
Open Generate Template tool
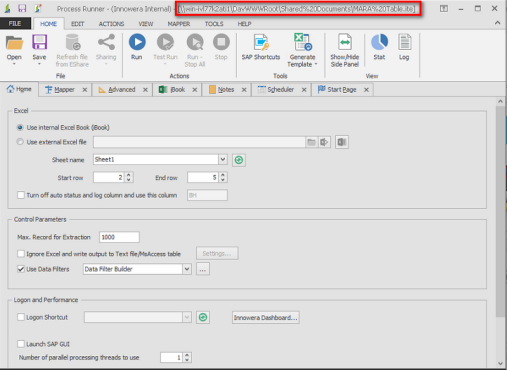point(302,51)
